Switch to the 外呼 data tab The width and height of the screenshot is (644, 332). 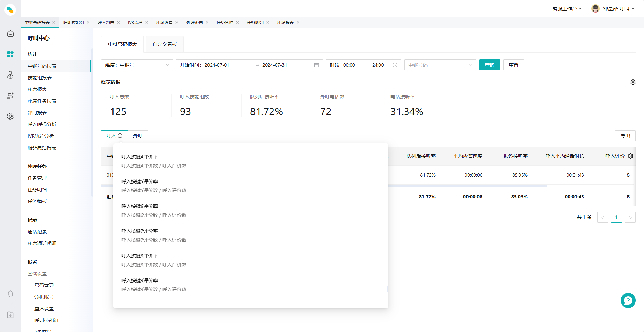coord(138,136)
